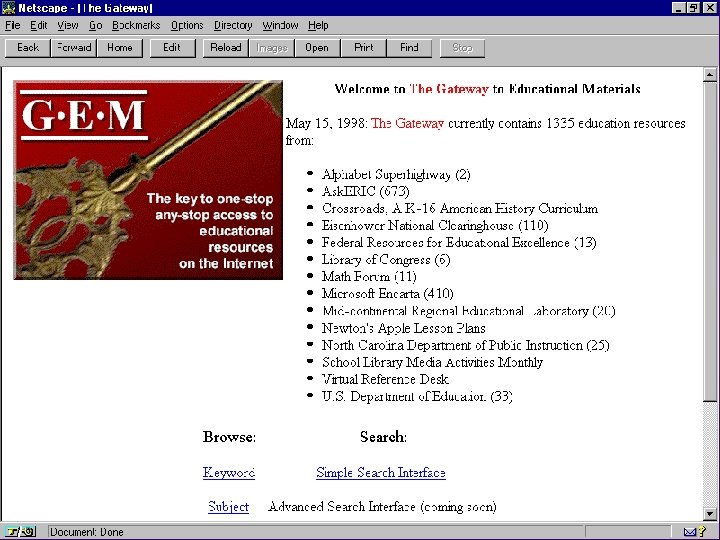Click 'Crossroads, A K-16 American History Curriculum' item
This screenshot has width=720, height=540.
tap(460, 208)
